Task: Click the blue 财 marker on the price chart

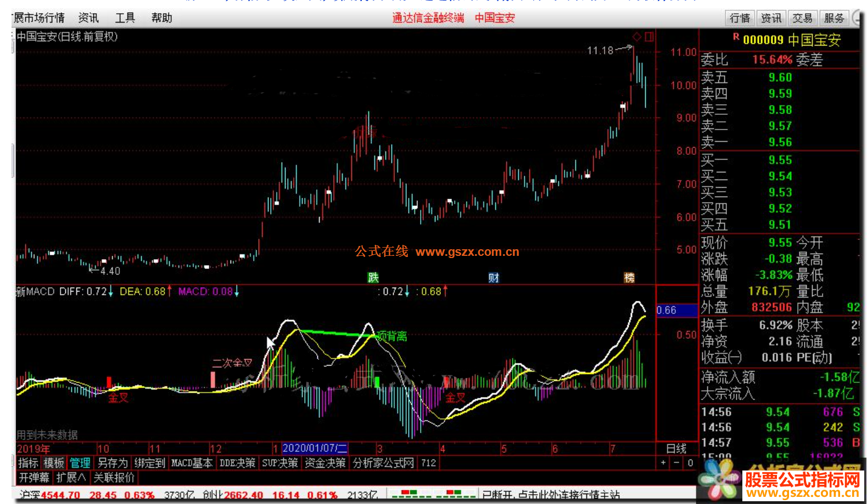Action: [x=494, y=278]
